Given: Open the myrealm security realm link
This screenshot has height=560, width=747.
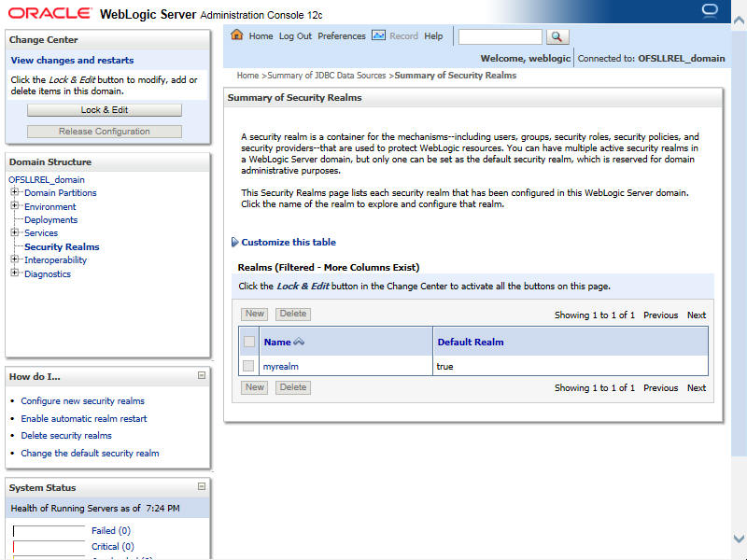Looking at the screenshot, I should coord(281,367).
